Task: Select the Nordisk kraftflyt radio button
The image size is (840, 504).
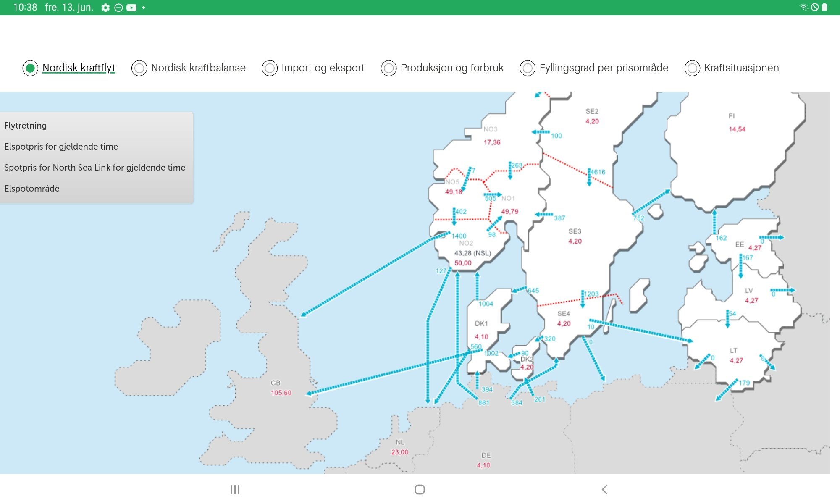Action: coord(30,68)
